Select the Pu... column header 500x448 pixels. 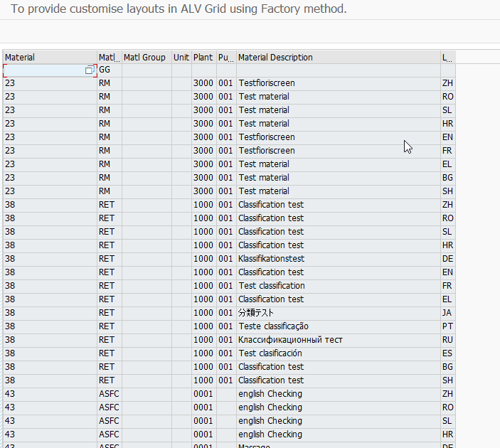226,58
